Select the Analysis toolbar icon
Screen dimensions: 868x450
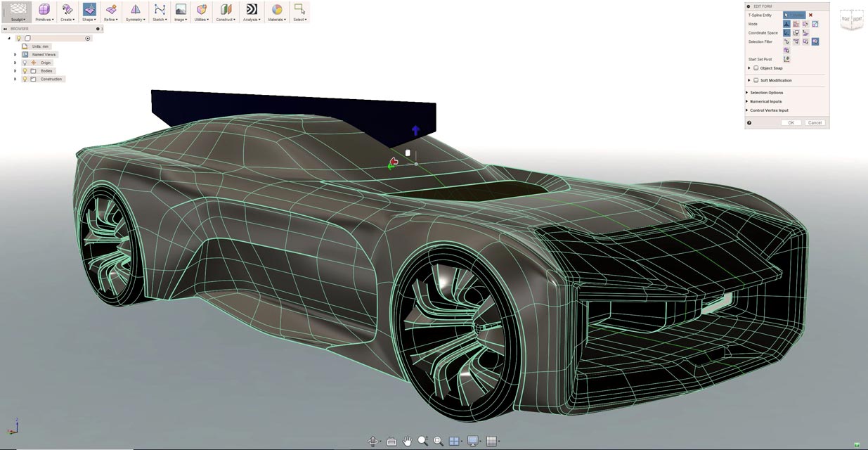point(251,10)
